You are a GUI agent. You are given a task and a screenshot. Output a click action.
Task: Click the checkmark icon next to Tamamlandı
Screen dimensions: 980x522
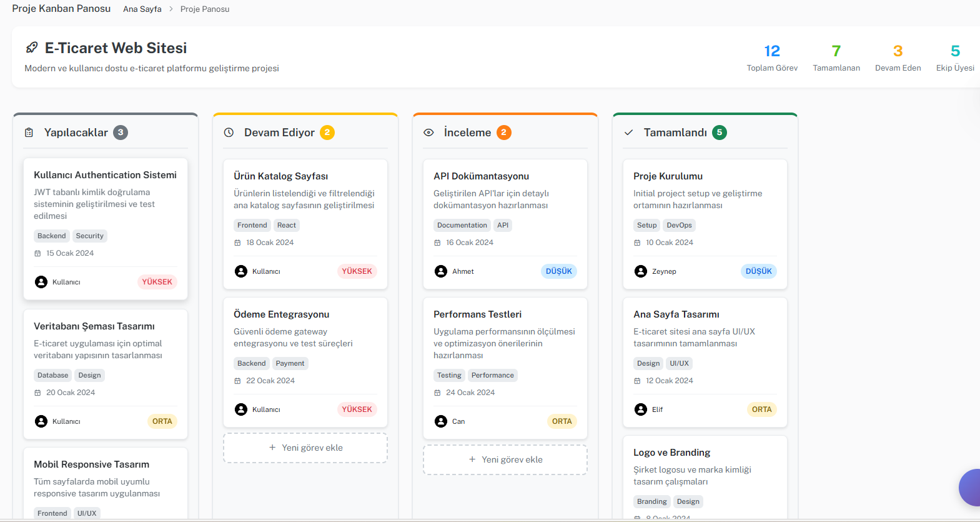pos(628,133)
